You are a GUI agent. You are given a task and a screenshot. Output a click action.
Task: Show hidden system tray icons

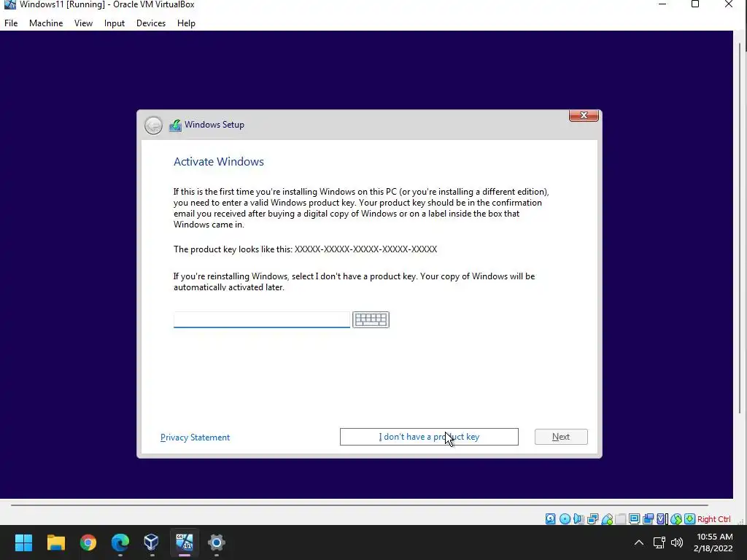639,542
